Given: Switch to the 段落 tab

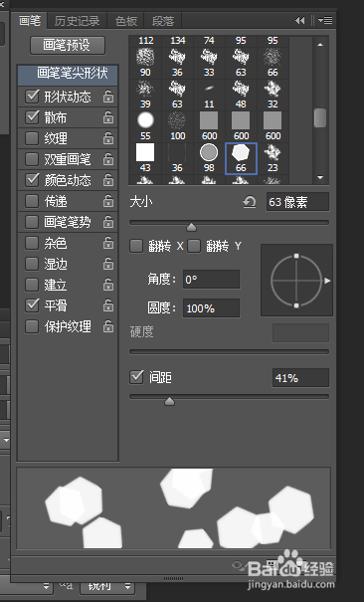Looking at the screenshot, I should point(163,21).
